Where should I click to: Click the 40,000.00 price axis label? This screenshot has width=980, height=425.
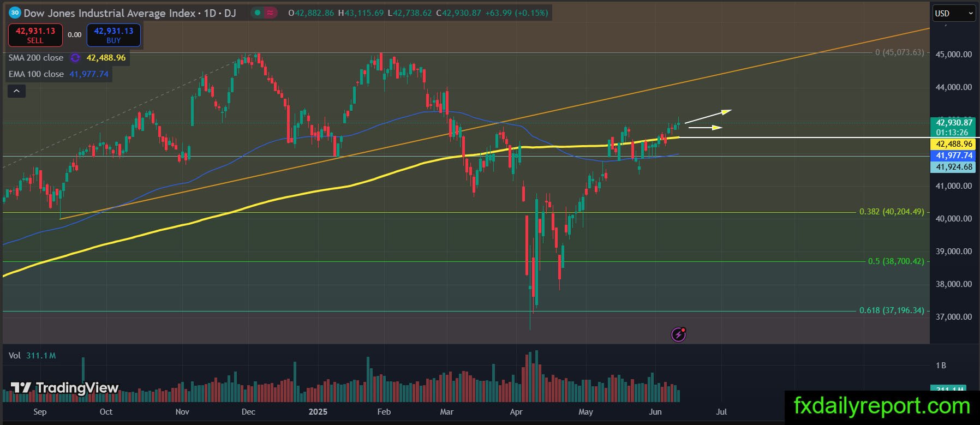click(954, 219)
